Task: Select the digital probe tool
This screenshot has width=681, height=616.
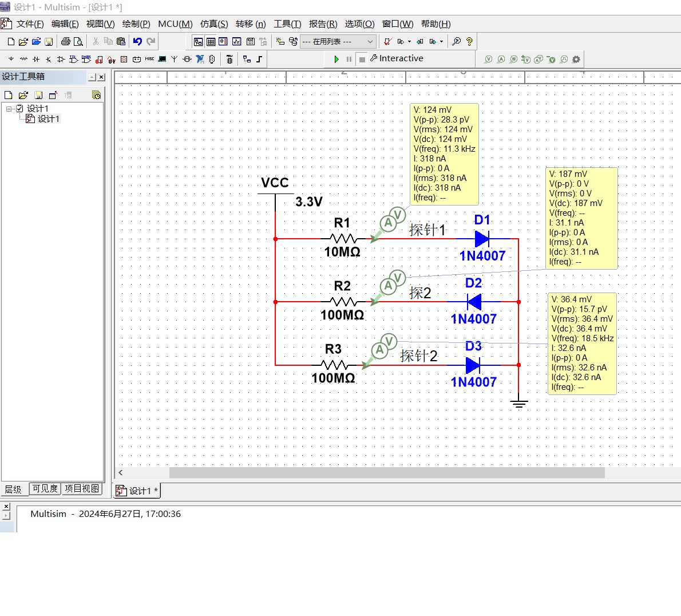Action: point(564,60)
